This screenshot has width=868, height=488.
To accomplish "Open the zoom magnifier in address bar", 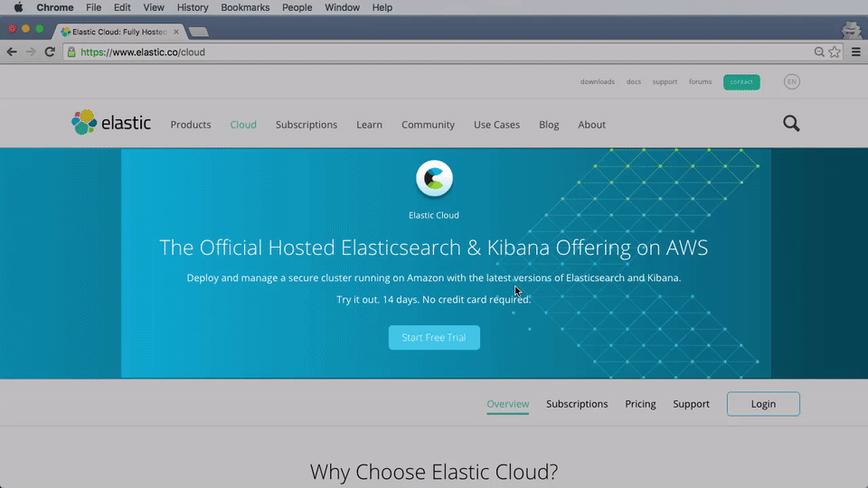I will tap(819, 52).
